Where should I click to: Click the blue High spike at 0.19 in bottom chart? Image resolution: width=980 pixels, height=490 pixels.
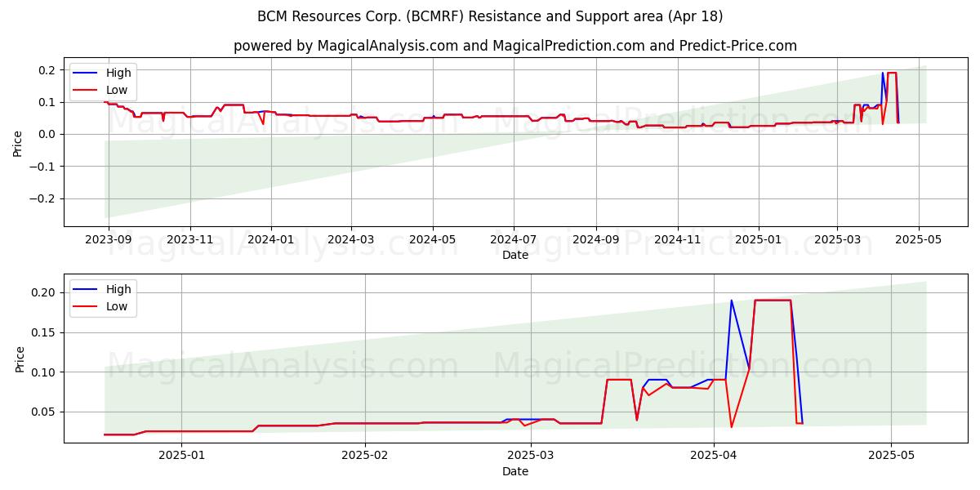pyautogui.click(x=731, y=301)
